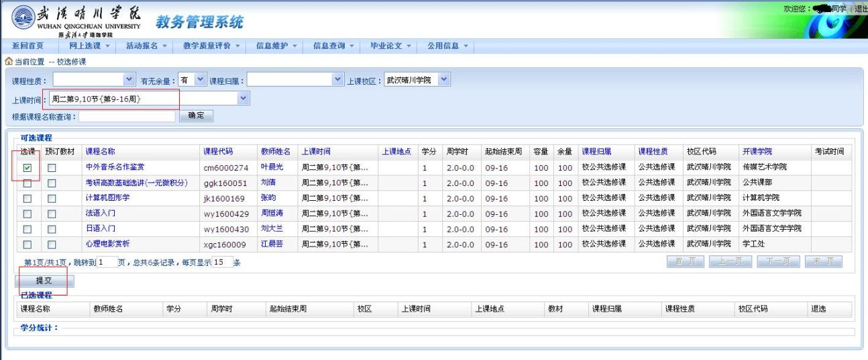
Task: Click teacher name 刘大兰
Action: [x=272, y=228]
